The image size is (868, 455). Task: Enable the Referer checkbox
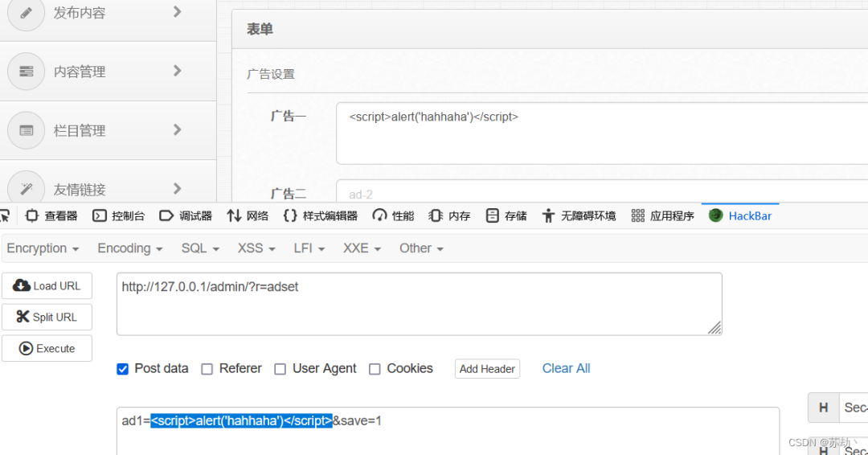tap(207, 369)
